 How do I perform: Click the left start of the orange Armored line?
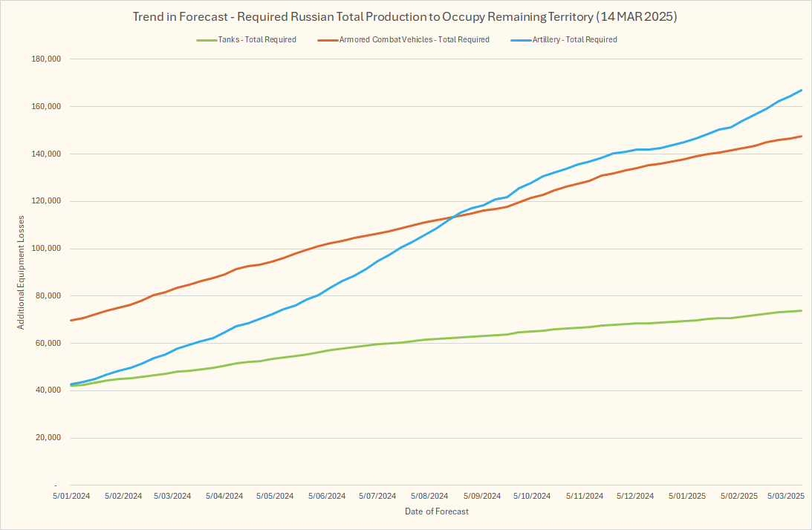pyautogui.click(x=71, y=320)
